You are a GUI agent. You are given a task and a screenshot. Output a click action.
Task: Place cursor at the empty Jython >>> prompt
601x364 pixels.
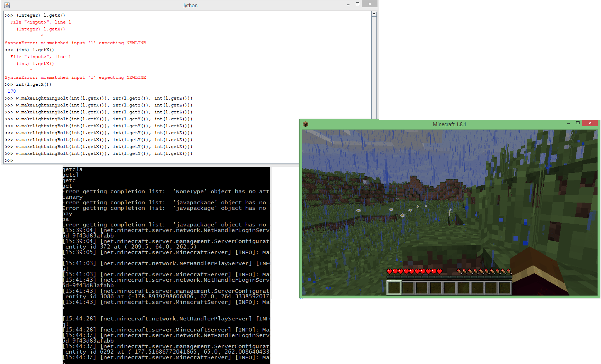[x=9, y=160]
